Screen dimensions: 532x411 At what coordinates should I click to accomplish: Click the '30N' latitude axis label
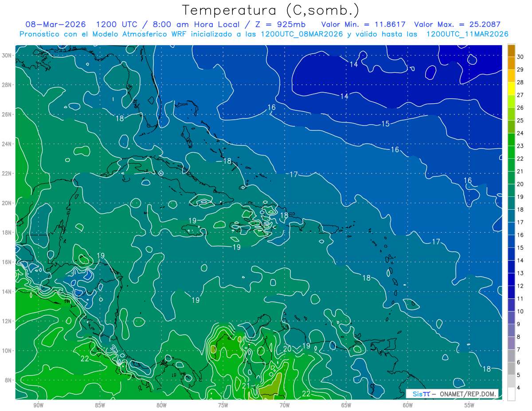[7, 55]
